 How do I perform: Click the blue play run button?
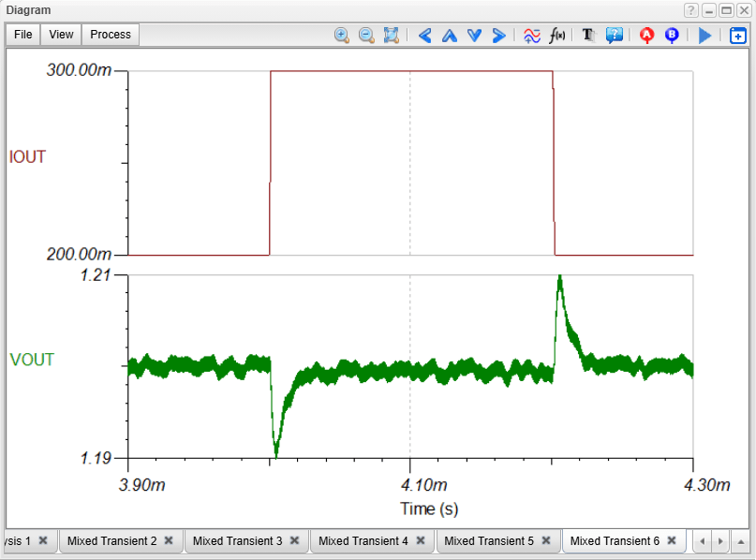click(705, 35)
